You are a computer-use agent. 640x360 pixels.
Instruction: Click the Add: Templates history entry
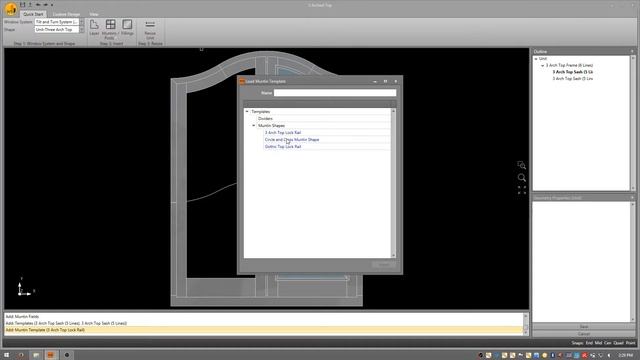tap(66, 323)
